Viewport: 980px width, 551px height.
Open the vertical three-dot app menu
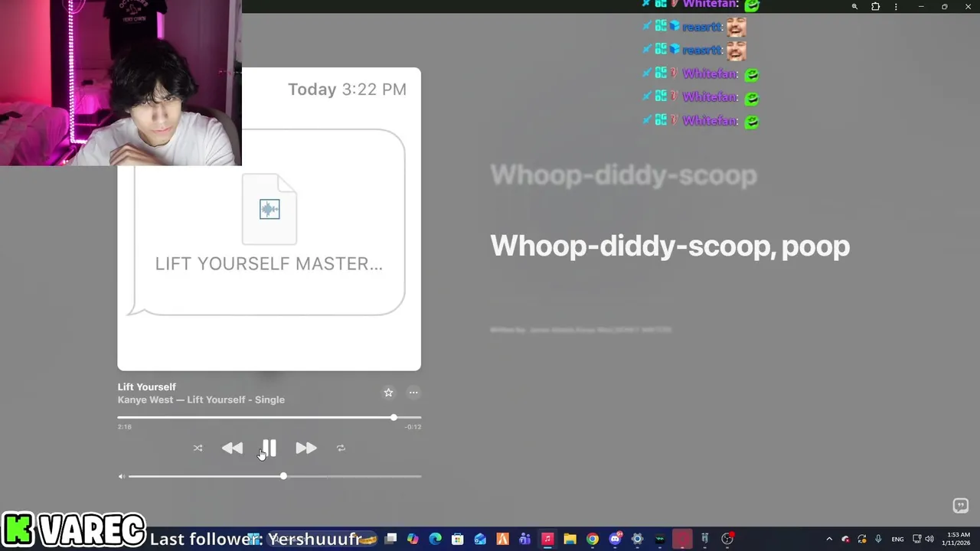pyautogui.click(x=896, y=7)
